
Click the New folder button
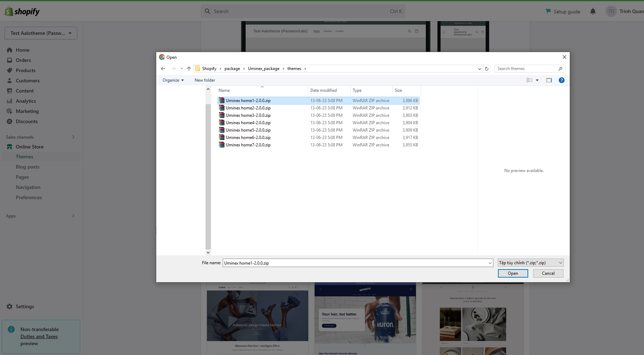(x=205, y=80)
